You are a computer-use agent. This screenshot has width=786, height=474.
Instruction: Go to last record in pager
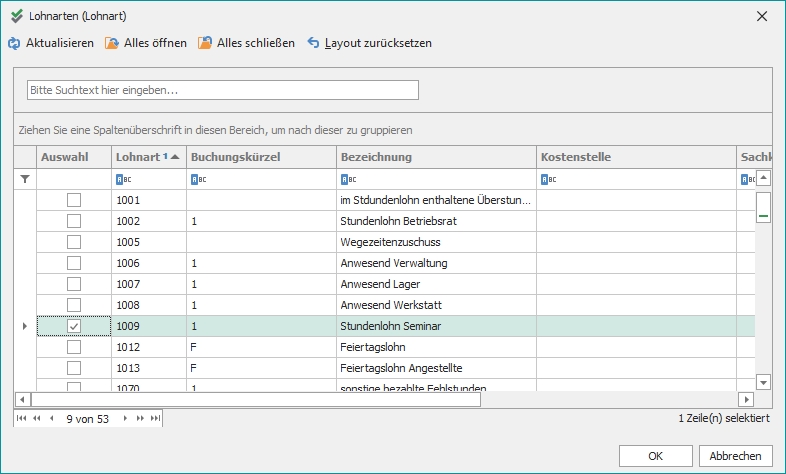pyautogui.click(x=155, y=418)
